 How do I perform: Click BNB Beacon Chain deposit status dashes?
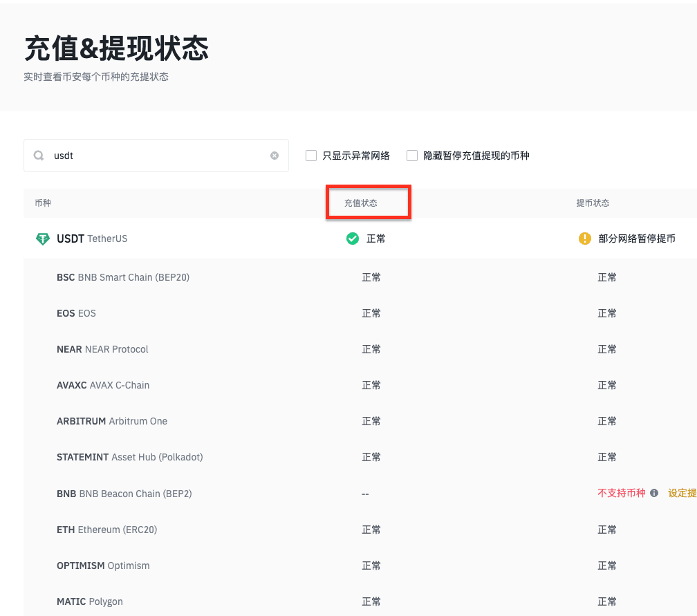(x=365, y=494)
